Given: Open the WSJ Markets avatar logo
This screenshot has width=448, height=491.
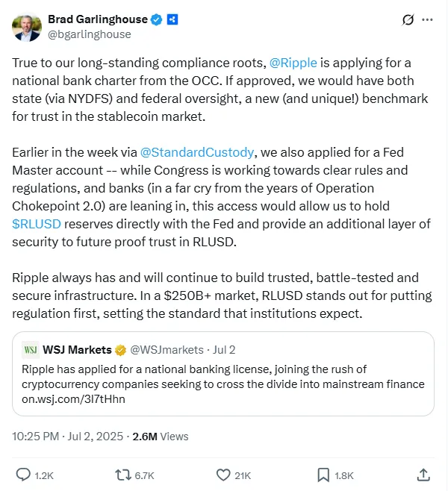Looking at the screenshot, I should pos(31,350).
